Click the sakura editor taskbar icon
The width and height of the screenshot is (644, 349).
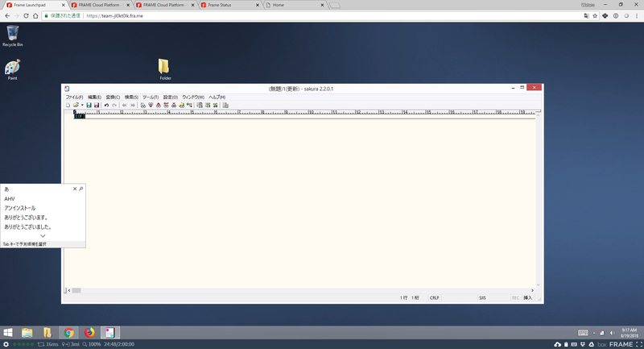pos(109,333)
